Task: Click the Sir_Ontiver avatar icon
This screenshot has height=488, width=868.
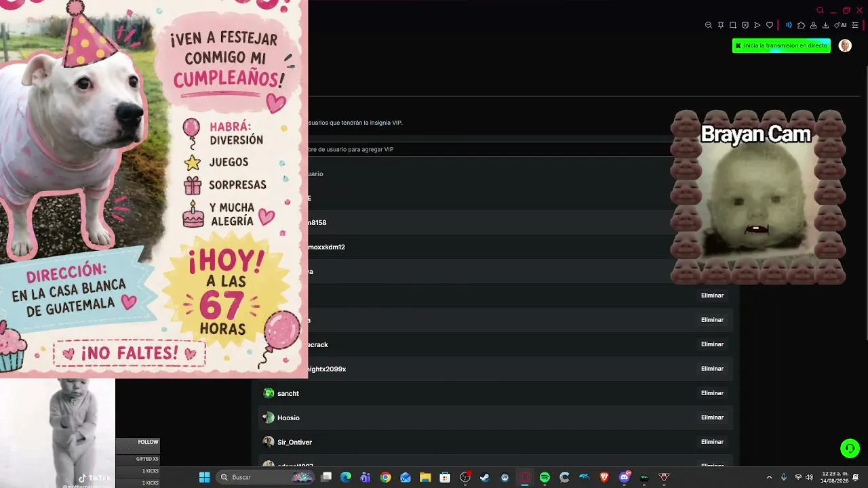Action: pos(269,442)
